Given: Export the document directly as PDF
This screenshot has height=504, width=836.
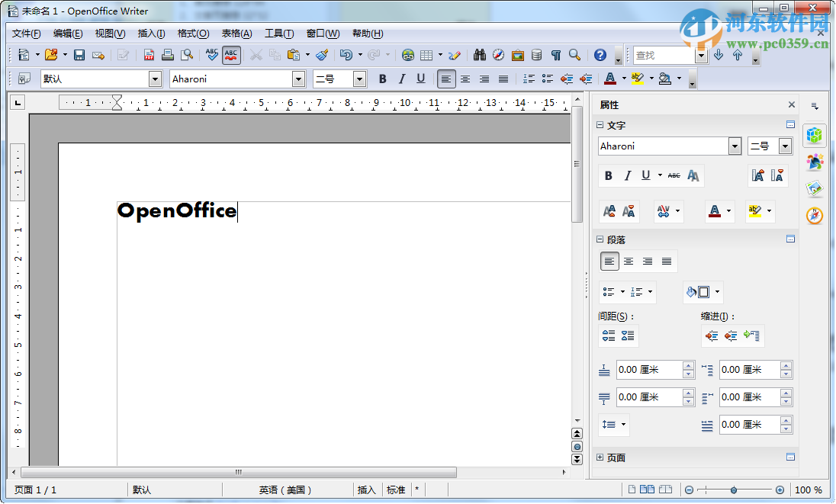Looking at the screenshot, I should coord(149,55).
